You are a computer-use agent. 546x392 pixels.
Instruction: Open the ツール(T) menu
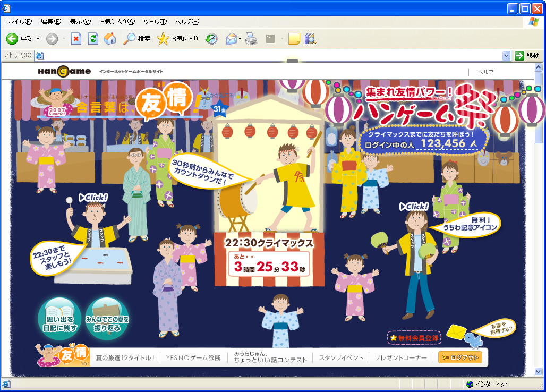click(155, 22)
